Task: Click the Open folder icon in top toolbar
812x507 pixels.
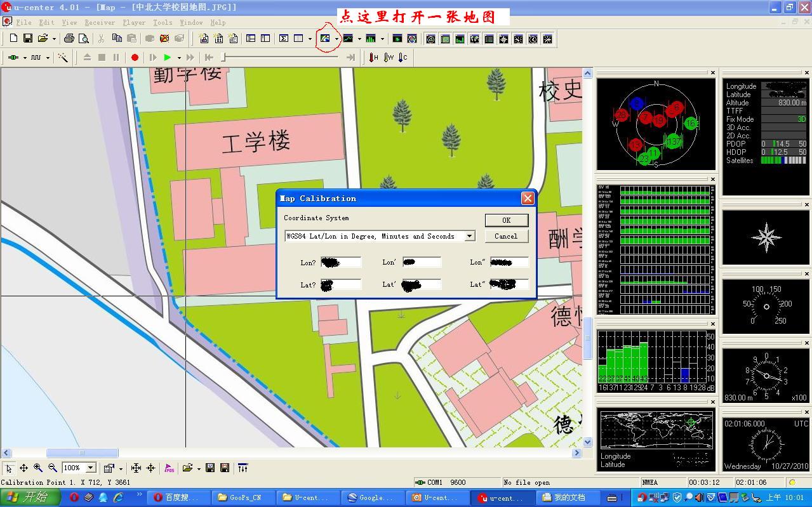Action: pyautogui.click(x=43, y=39)
